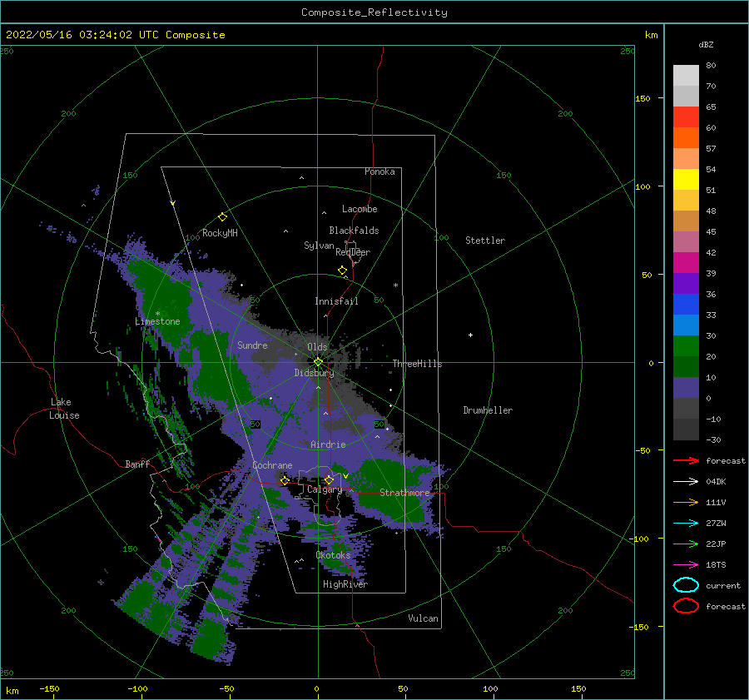Click the ThreeHills city label

point(417,364)
